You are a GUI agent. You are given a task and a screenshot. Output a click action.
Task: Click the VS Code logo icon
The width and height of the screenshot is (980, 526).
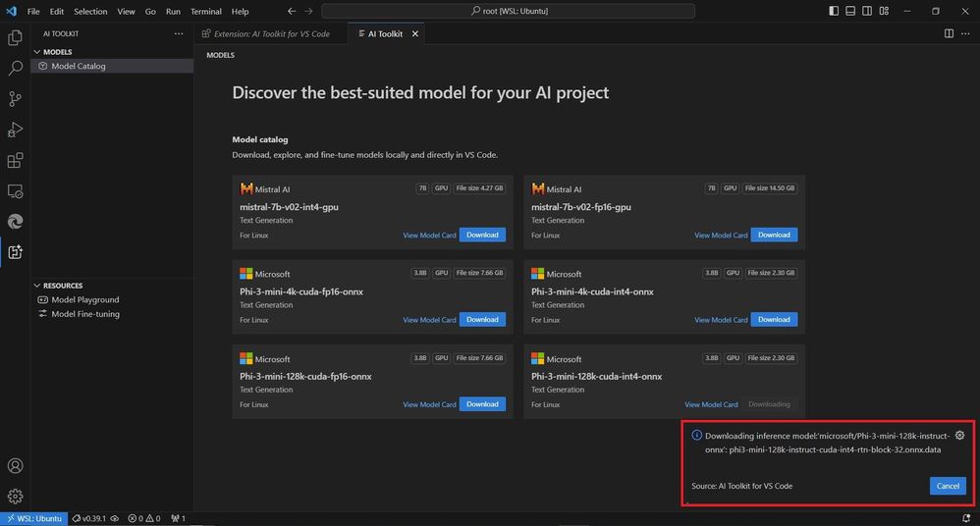point(11,11)
